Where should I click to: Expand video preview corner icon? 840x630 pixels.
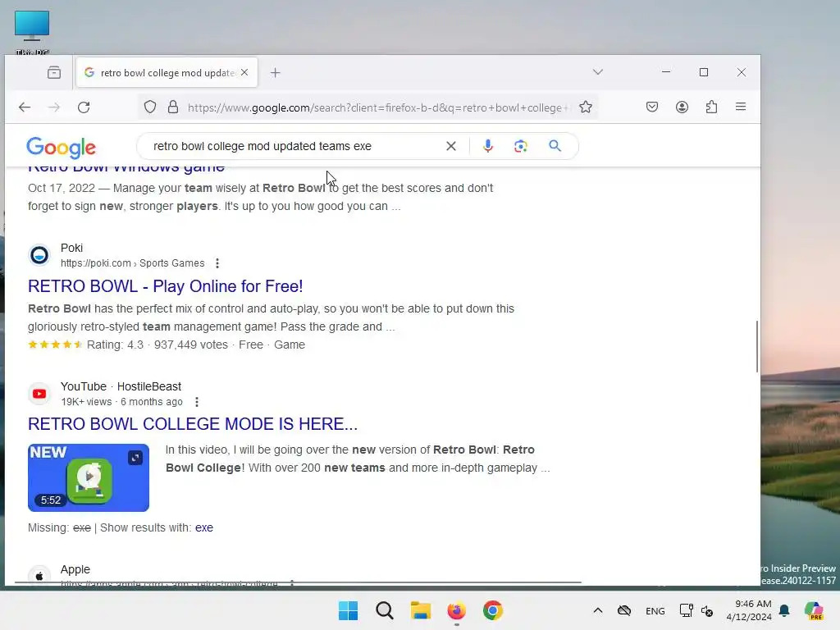[x=135, y=458]
